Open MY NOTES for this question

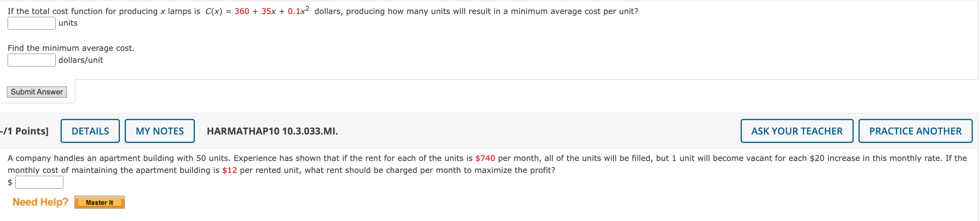point(160,131)
